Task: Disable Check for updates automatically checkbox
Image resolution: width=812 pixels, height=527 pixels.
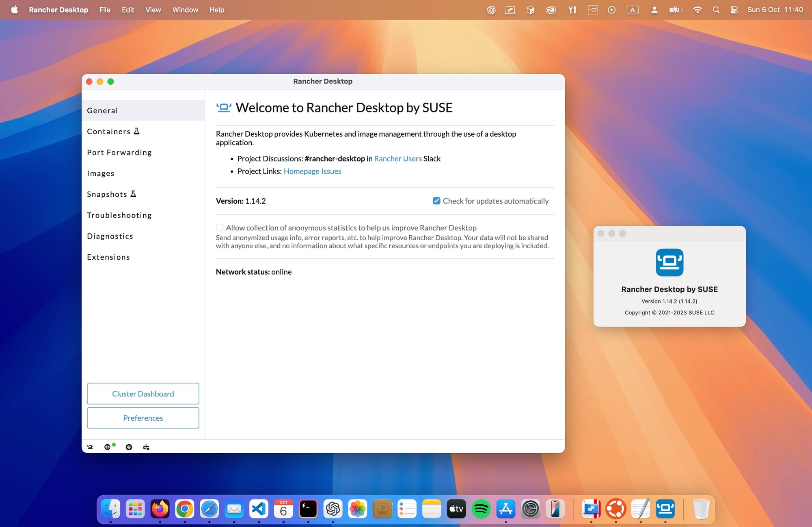Action: pos(436,201)
